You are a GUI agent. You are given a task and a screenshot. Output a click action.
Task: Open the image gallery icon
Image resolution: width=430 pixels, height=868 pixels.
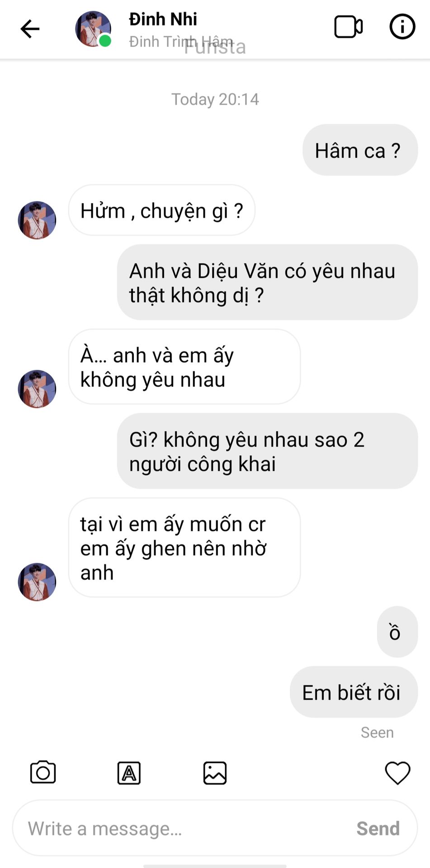(x=215, y=773)
